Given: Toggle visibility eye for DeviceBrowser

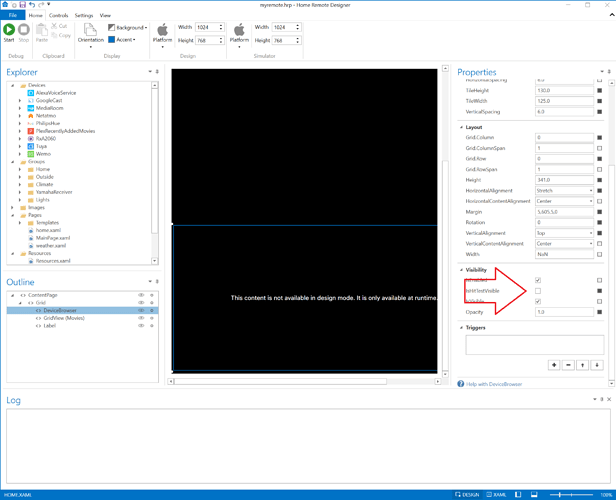Looking at the screenshot, I should click(x=141, y=310).
